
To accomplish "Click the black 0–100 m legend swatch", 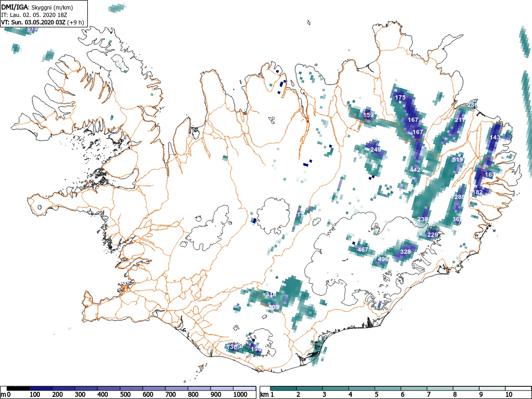I will coord(18,388).
